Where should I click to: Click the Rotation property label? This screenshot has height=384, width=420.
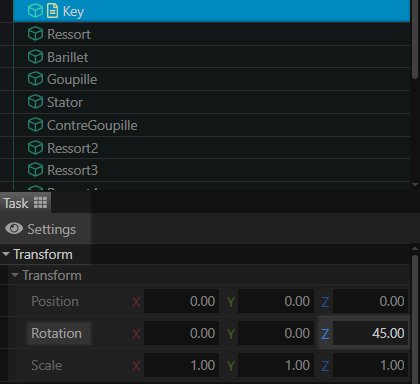(56, 333)
